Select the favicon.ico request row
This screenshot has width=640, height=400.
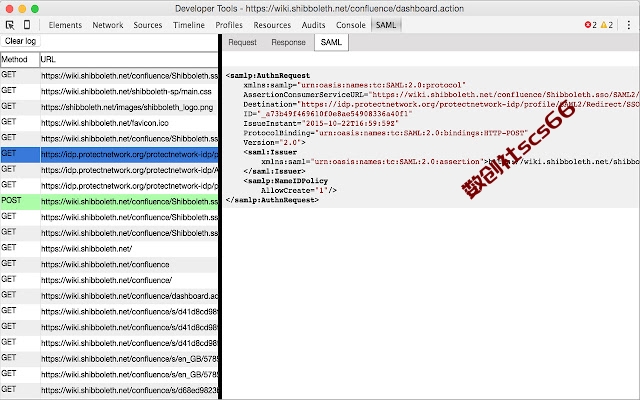pyautogui.click(x=109, y=123)
